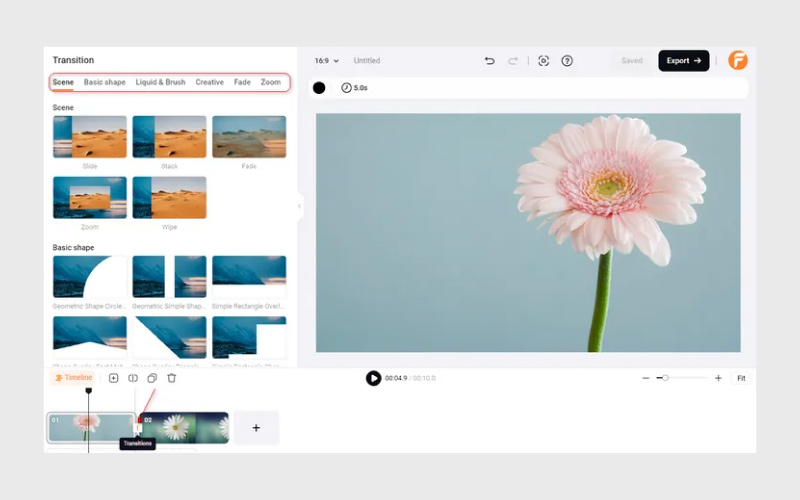
Task: Add a new scene with the plus tile
Action: 256,428
